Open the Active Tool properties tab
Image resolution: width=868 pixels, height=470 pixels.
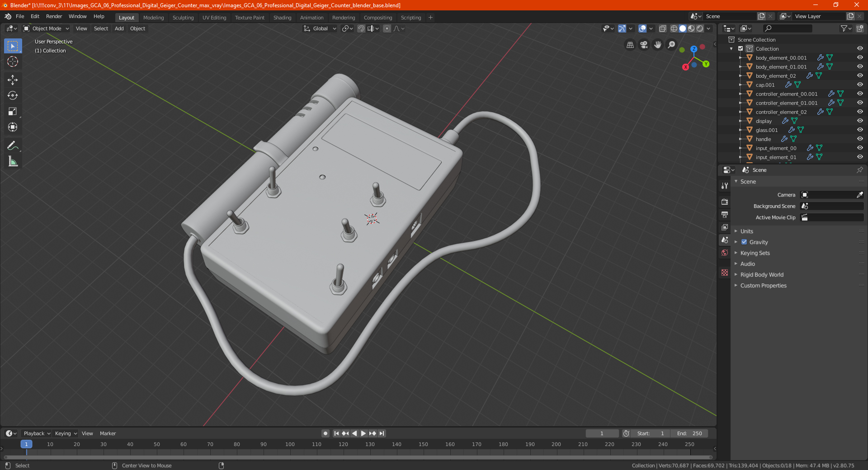click(725, 185)
